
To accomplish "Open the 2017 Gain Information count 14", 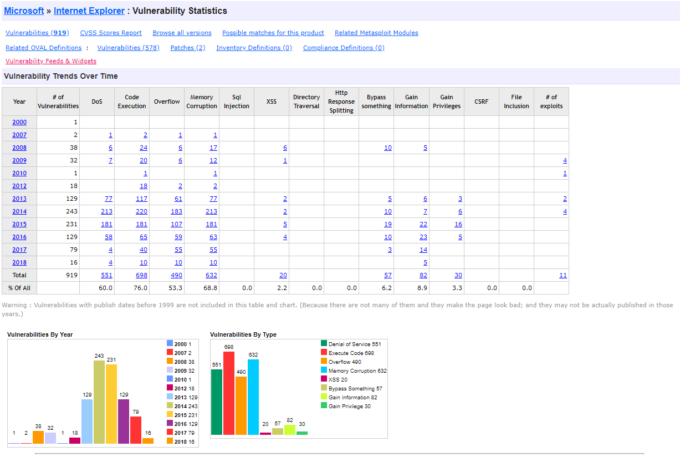I will point(423,250).
